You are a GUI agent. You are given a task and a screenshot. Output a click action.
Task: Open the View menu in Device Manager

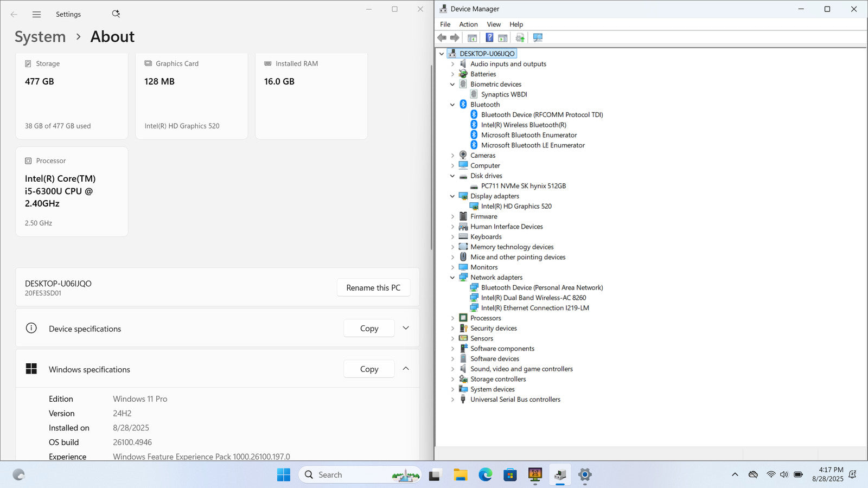pos(494,24)
